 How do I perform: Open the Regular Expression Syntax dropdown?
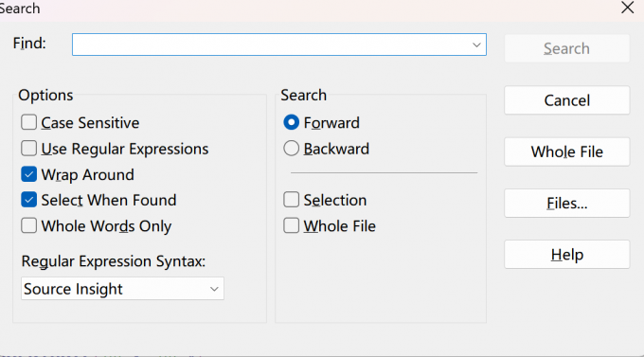pyautogui.click(x=122, y=289)
